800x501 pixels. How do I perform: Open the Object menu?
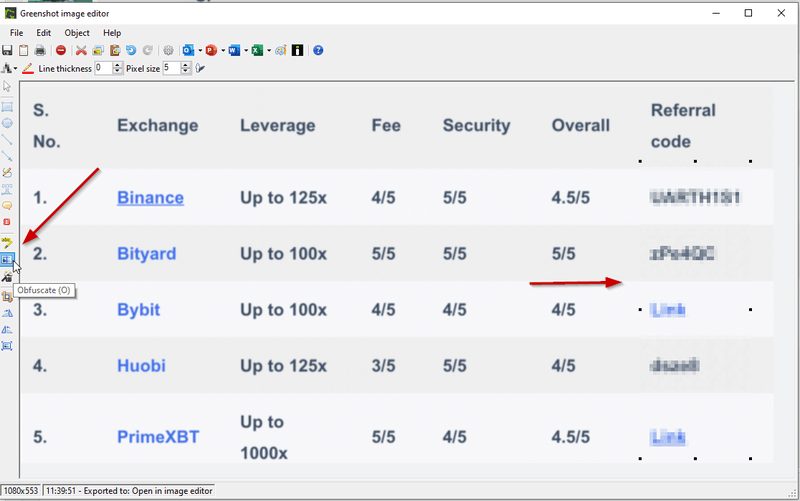[x=77, y=33]
